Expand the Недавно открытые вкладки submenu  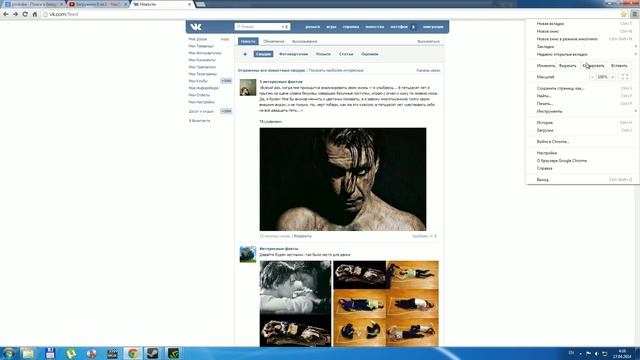[582, 54]
